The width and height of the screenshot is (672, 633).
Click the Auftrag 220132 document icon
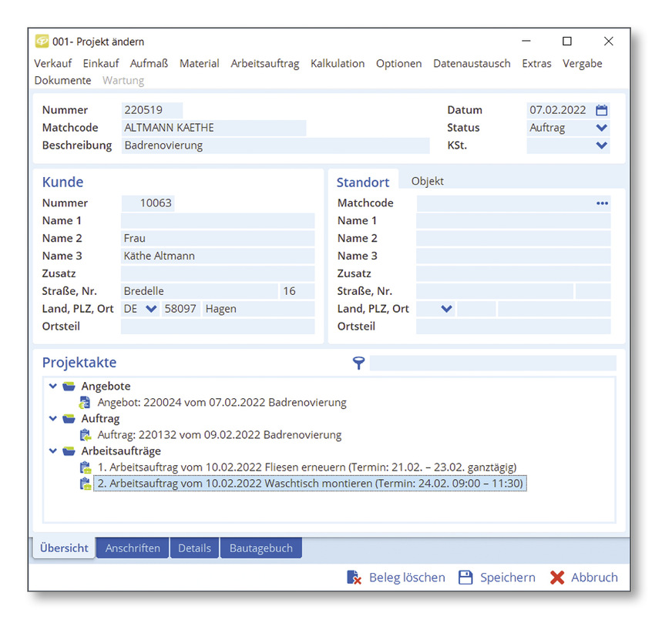click(x=84, y=434)
